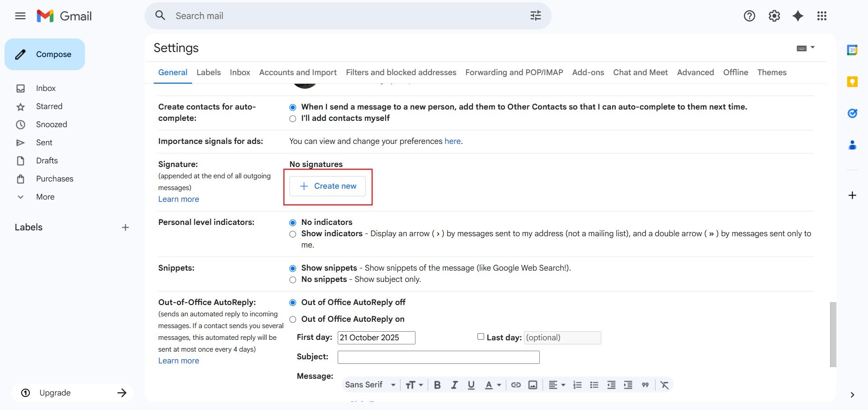Turn Out of Office AutoReply on
868x410 pixels.
pos(293,319)
